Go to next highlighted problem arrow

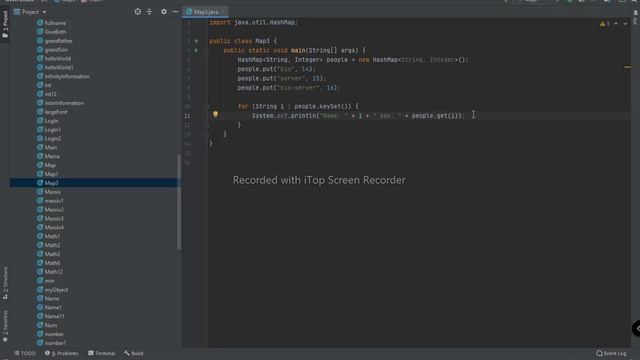click(x=625, y=24)
